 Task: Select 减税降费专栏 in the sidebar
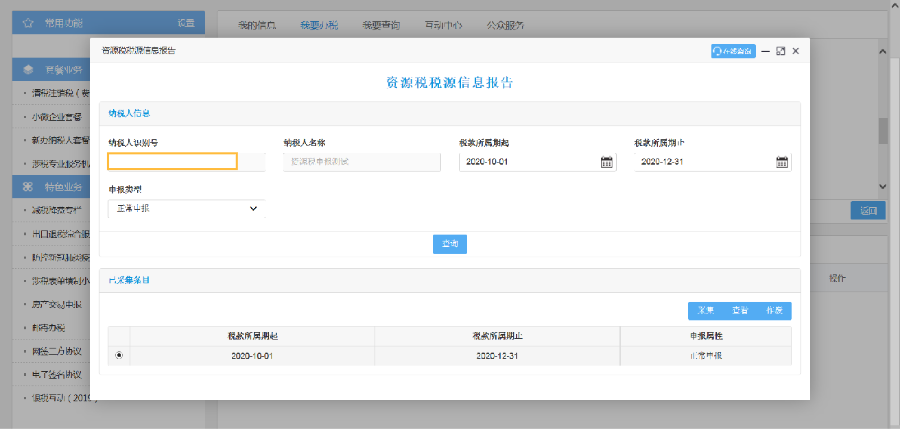(57, 210)
